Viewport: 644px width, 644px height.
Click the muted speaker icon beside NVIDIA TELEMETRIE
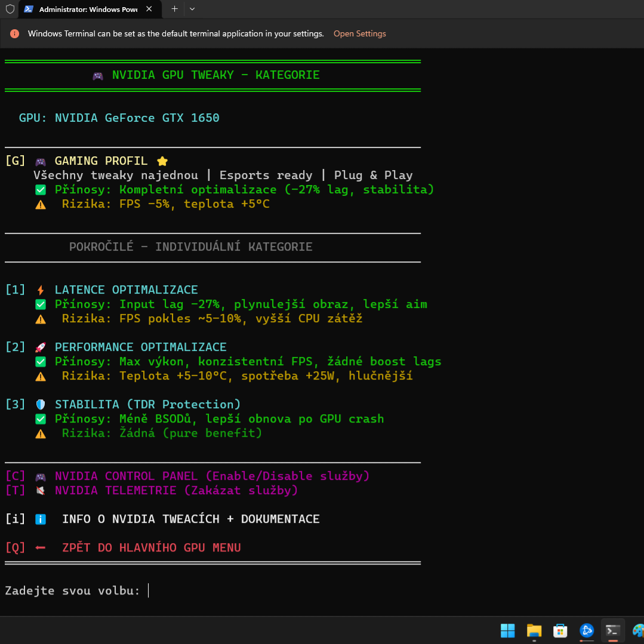pos(41,491)
